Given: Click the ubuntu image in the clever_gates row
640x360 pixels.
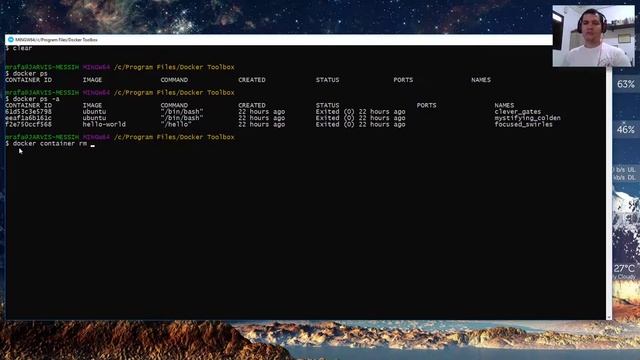Looking at the screenshot, I should [x=94, y=111].
